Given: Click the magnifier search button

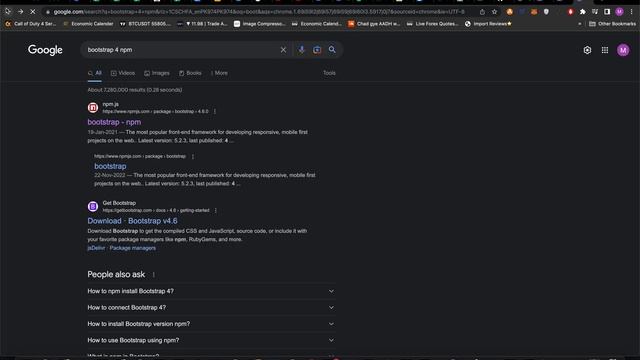Looking at the screenshot, I should (x=332, y=50).
